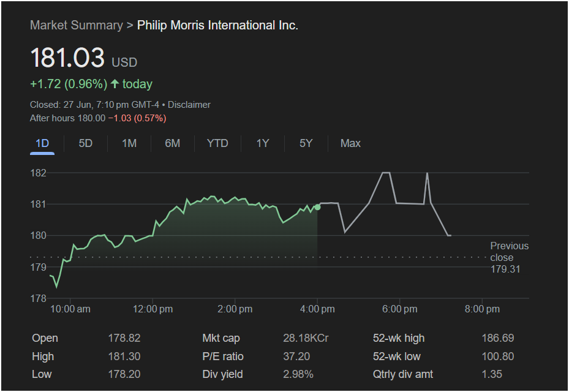This screenshot has width=569, height=392.
Task: Click the Open value 178.82
Action: tap(124, 338)
